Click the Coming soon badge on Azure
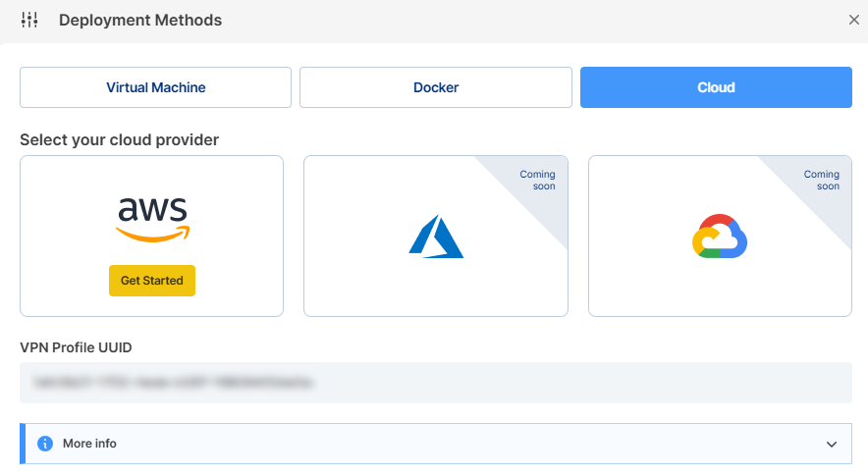This screenshot has width=868, height=476. (x=537, y=180)
